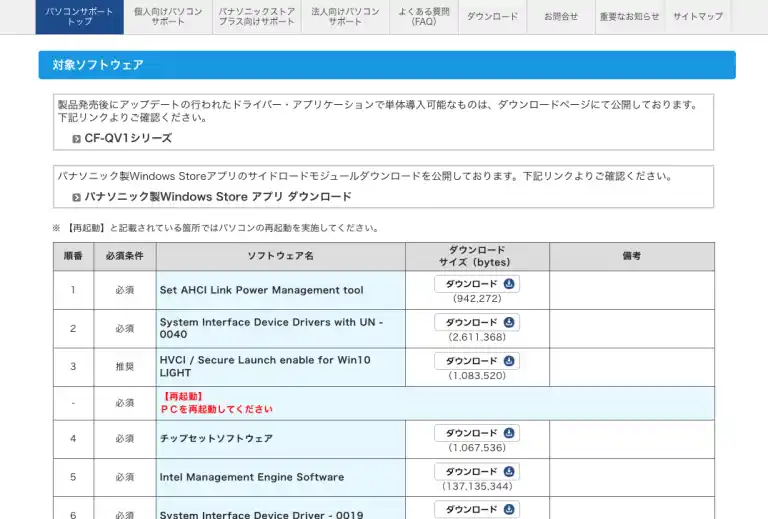
Task: Open よくある質問 (FAQ) page
Action: click(x=423, y=16)
